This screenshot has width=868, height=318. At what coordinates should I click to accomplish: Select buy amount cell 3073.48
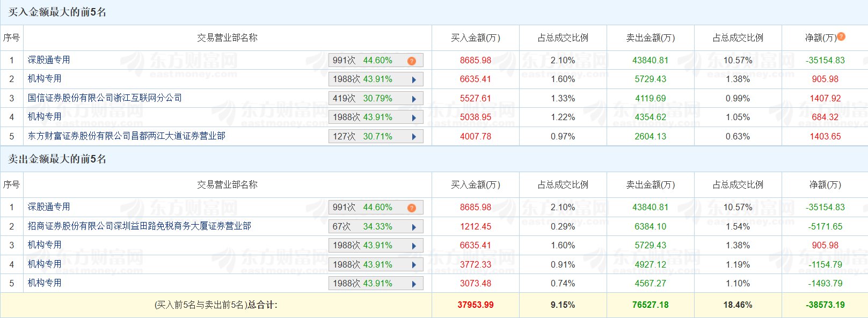click(x=476, y=283)
